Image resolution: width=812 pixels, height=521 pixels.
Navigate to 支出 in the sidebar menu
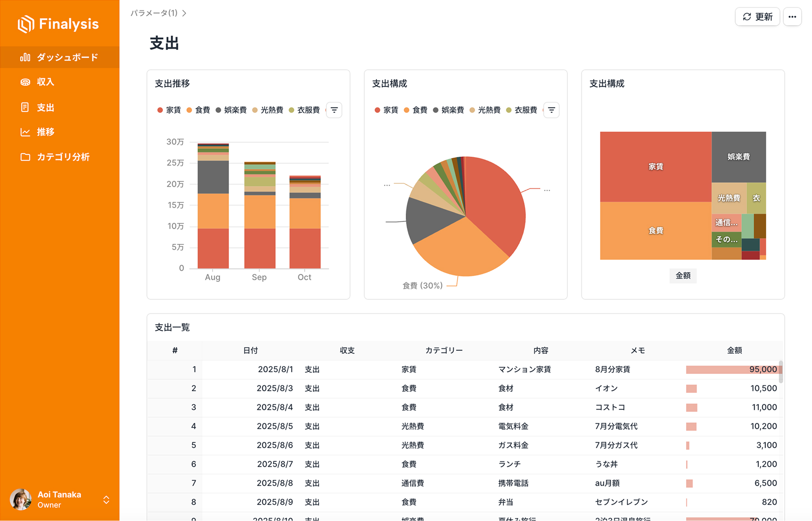(45, 107)
